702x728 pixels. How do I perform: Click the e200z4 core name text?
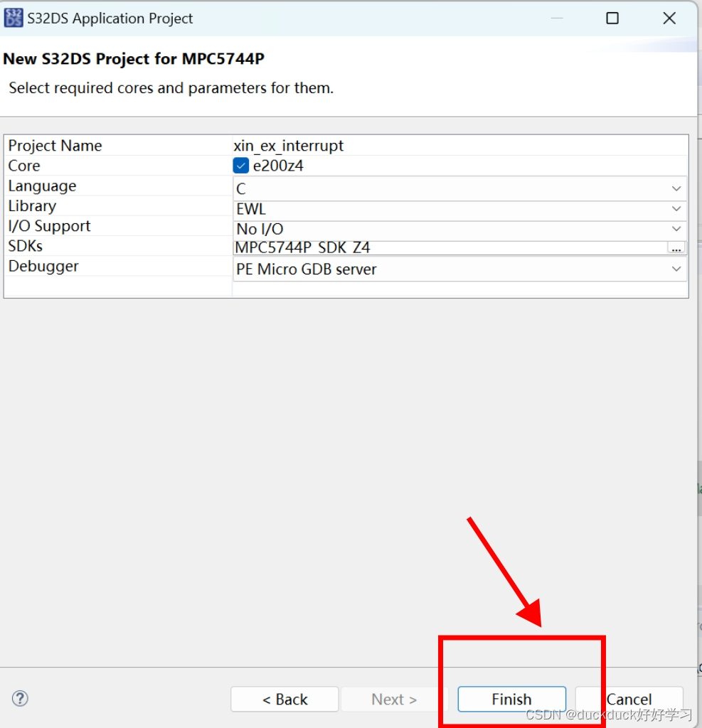click(278, 166)
